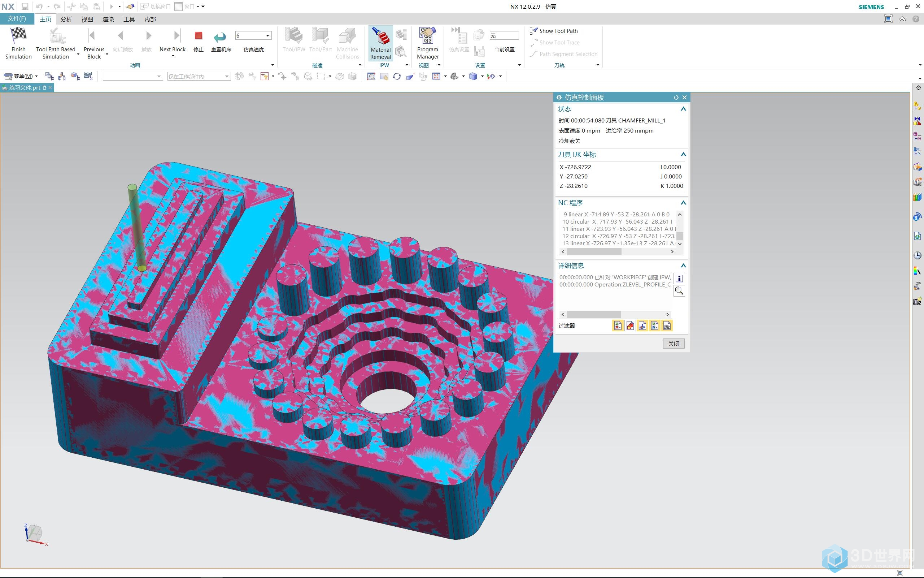Click the Zoom window icon in view toolbar

click(371, 77)
